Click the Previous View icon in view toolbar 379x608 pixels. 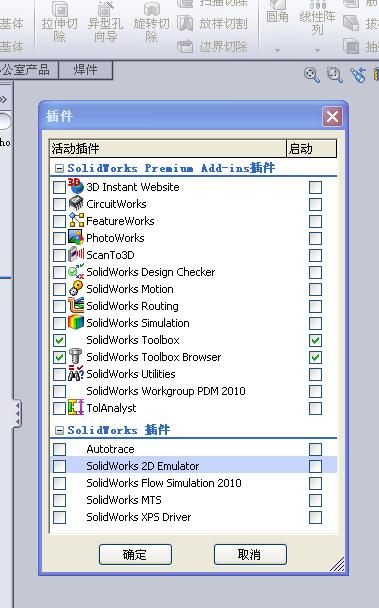point(357,74)
